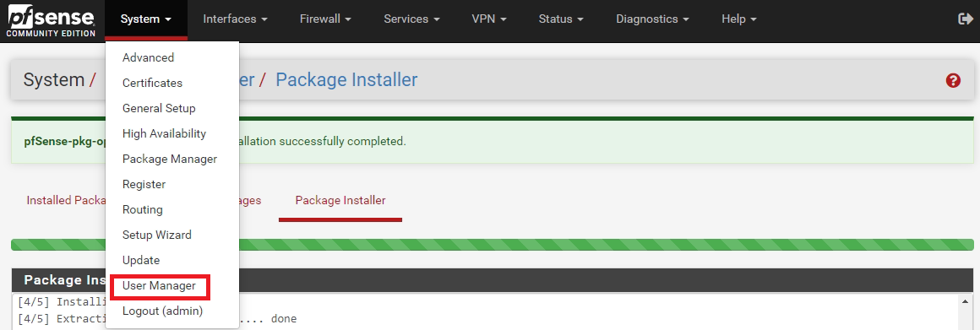The height and width of the screenshot is (330, 980).
Task: Open the VPN dropdown menu
Action: [489, 19]
